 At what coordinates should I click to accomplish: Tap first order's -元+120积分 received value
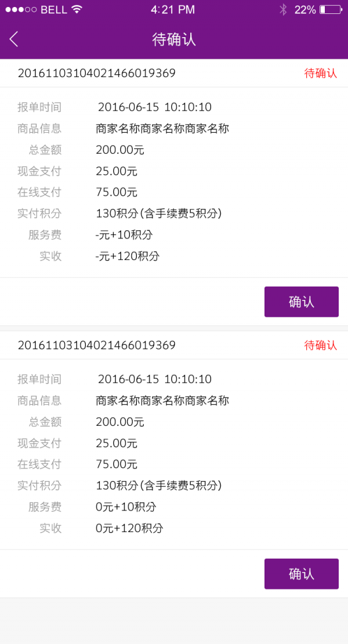[128, 256]
